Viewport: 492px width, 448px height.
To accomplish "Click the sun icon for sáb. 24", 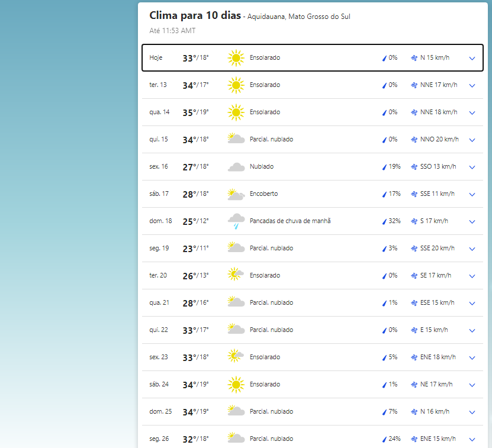I will [236, 385].
